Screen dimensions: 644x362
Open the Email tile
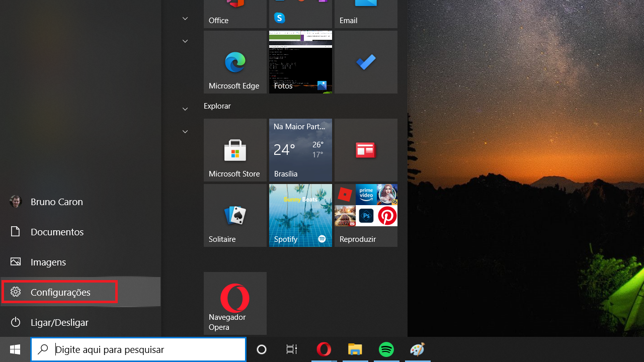(366, 14)
